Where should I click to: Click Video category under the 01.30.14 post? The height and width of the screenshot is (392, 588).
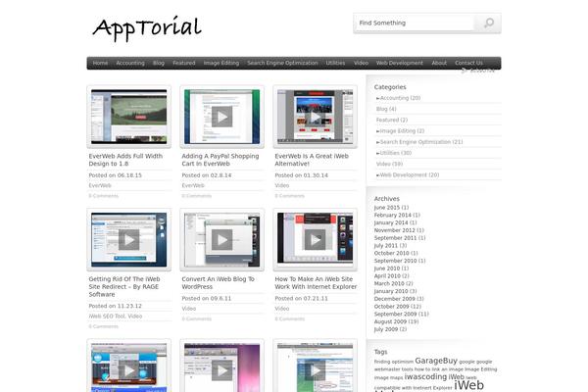[281, 185]
